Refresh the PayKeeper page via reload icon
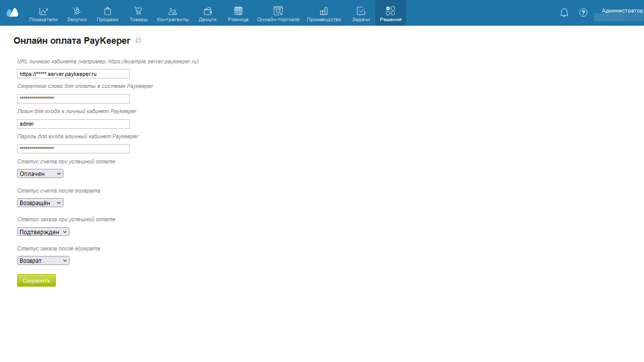The width and height of the screenshot is (644, 362). tap(138, 41)
